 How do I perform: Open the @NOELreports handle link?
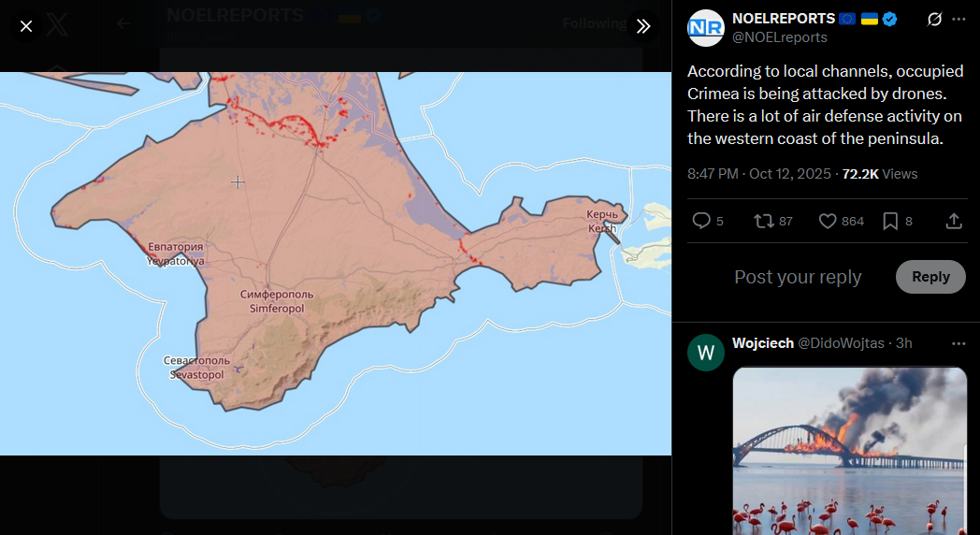(779, 37)
